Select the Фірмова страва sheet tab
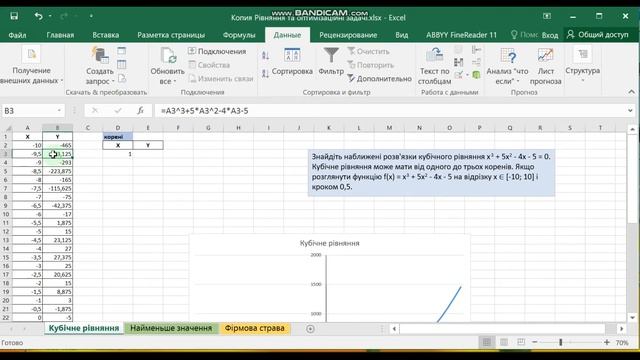Screen dimensions: 640x360 point(255,328)
